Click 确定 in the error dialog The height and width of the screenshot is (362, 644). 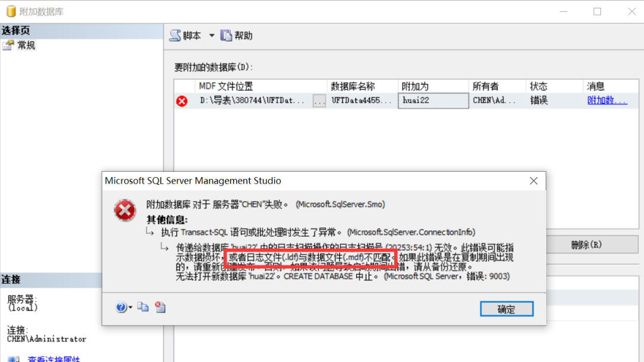(x=506, y=309)
